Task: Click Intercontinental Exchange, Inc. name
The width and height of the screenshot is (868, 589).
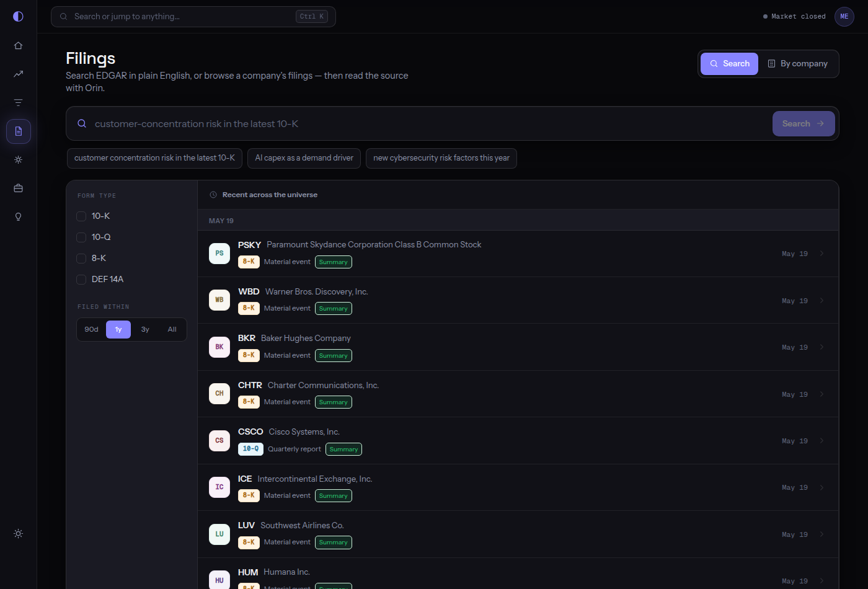Action: click(315, 479)
